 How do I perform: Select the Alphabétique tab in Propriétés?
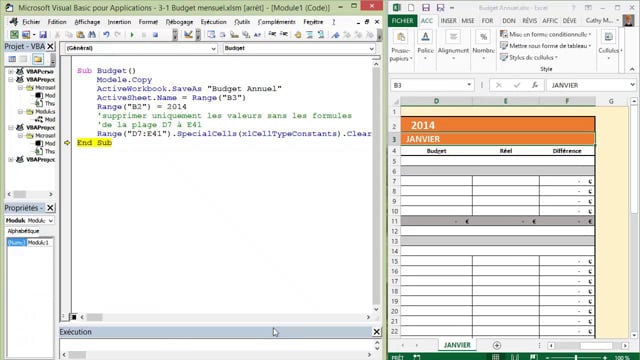pos(23,231)
